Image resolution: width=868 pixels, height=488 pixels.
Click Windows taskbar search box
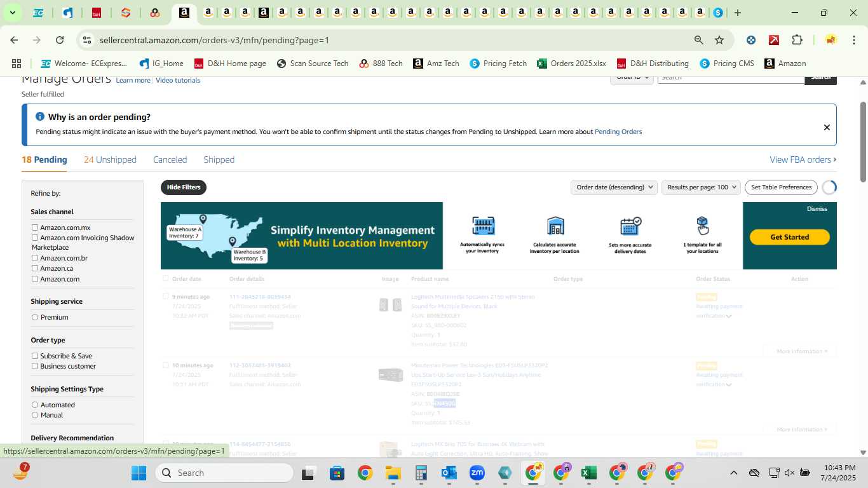click(x=224, y=473)
